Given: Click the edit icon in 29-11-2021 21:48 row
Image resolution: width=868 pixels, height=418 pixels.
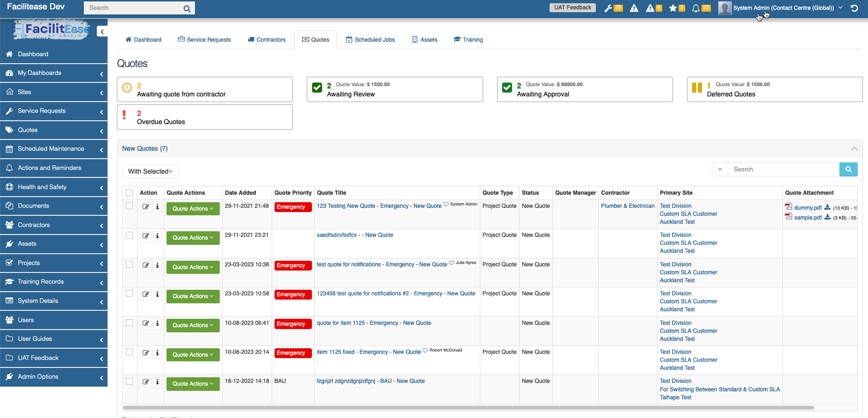Looking at the screenshot, I should point(146,207).
